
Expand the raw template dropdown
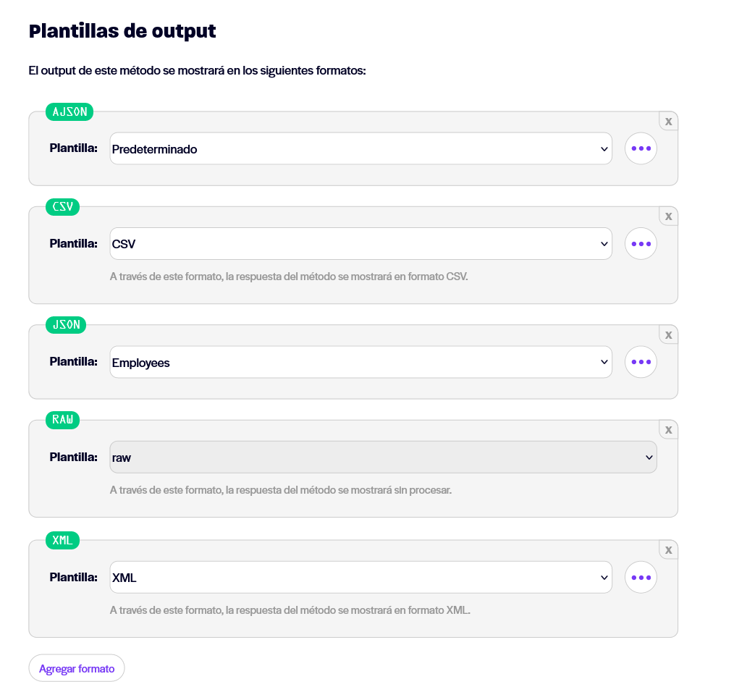pos(383,457)
